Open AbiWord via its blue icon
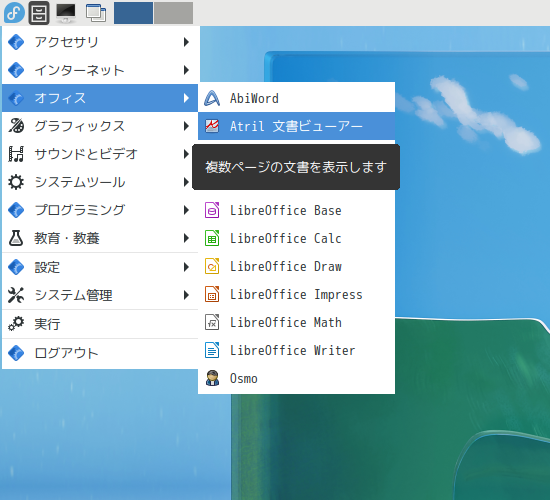550x500 pixels. [x=212, y=98]
